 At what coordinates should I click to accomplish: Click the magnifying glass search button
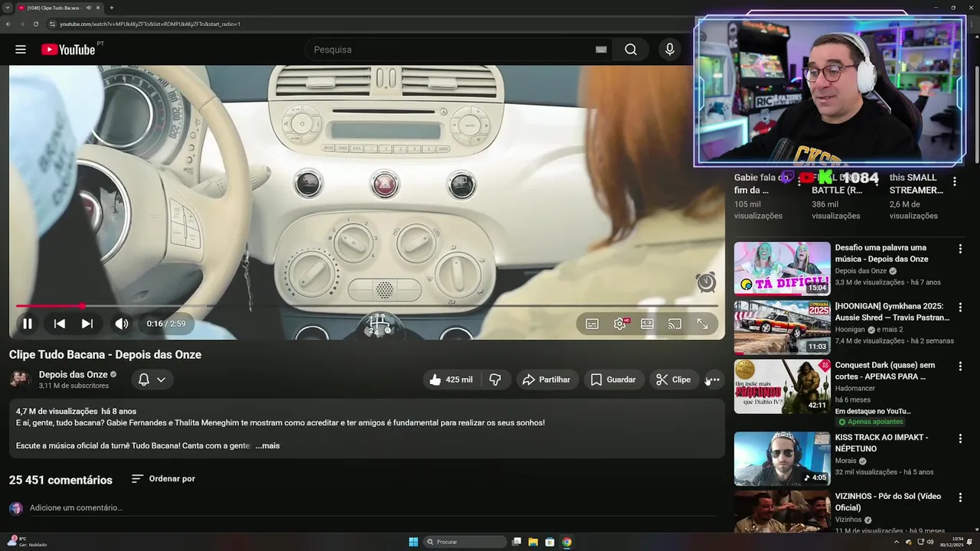coord(630,50)
